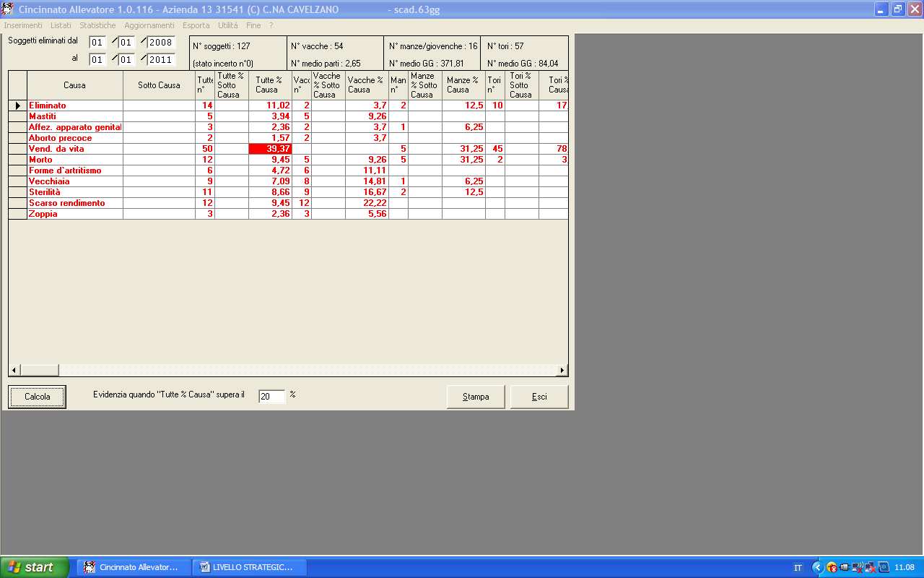Click the Stampa print button
Image resolution: width=924 pixels, height=578 pixels.
pyautogui.click(x=476, y=397)
